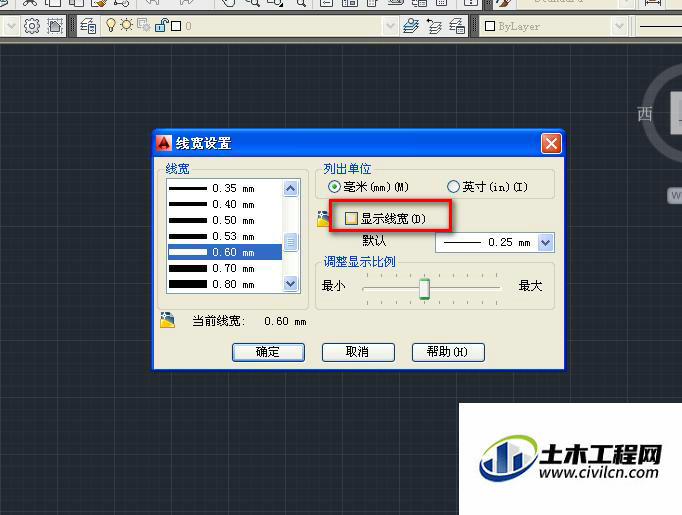Viewport: 682px width, 515px height.
Task: Click the Layer Previous icon
Action: (434, 26)
